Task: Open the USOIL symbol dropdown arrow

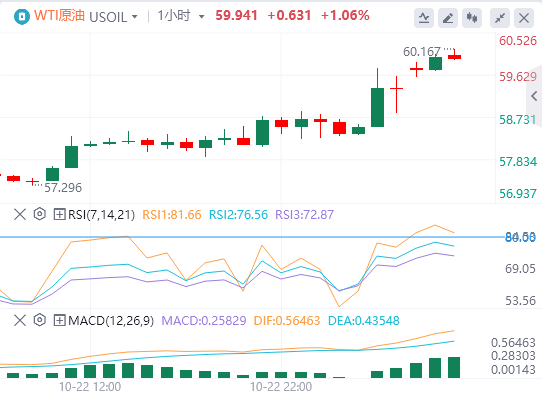Action: (135, 17)
